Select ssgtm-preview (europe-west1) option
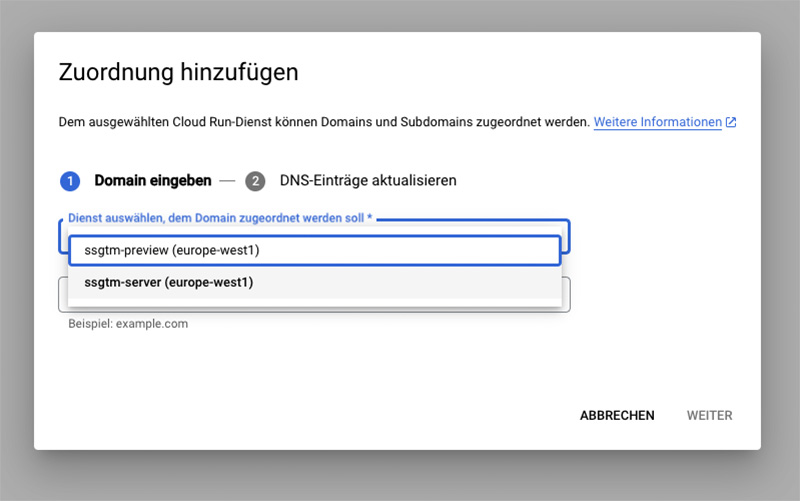Viewport: 800px width, 501px height. 315,250
